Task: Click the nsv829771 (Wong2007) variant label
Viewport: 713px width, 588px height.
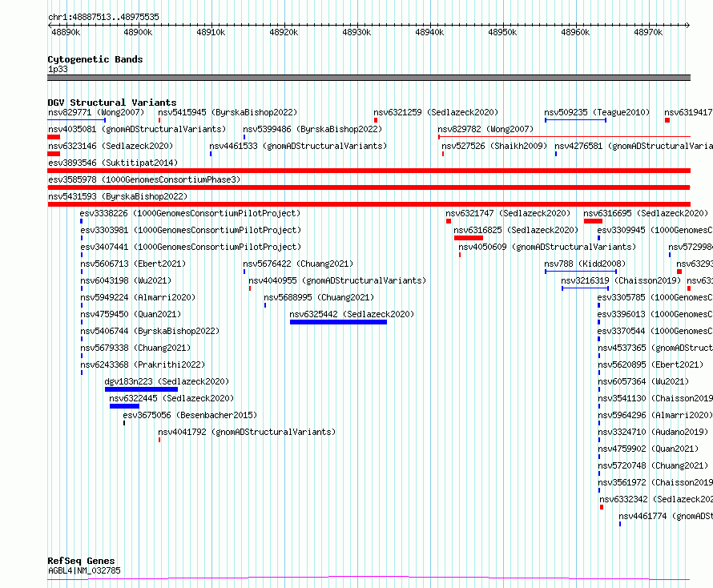Action: (96, 112)
